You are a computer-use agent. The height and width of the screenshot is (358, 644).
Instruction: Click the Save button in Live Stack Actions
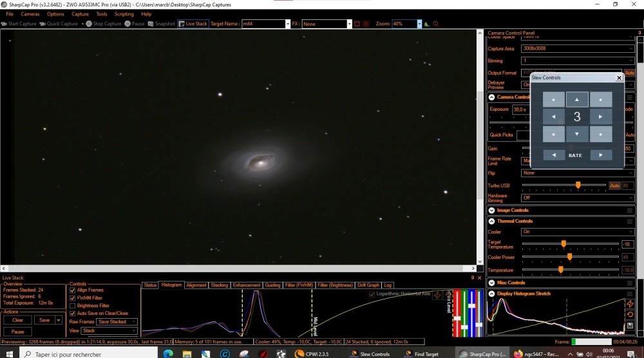pos(44,320)
